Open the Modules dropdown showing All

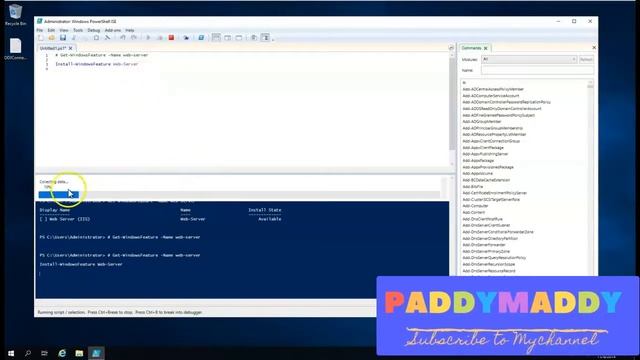529,59
